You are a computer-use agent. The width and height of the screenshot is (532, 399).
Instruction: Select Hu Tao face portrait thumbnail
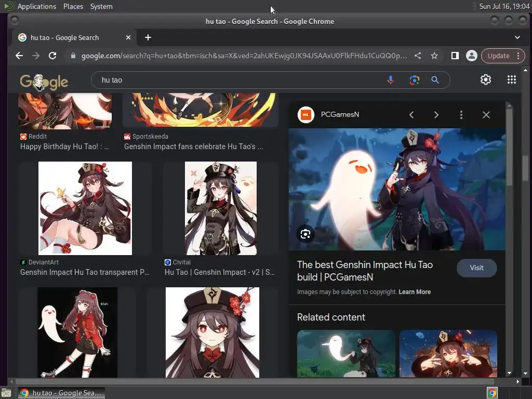pos(212,332)
